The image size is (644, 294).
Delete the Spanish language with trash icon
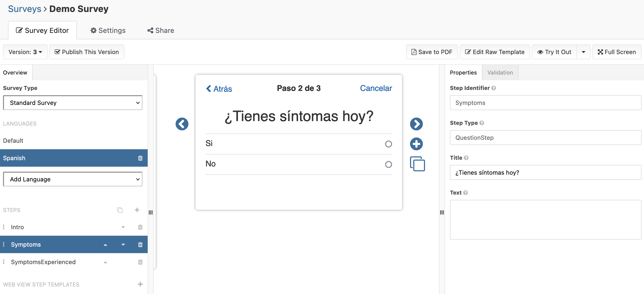click(140, 158)
